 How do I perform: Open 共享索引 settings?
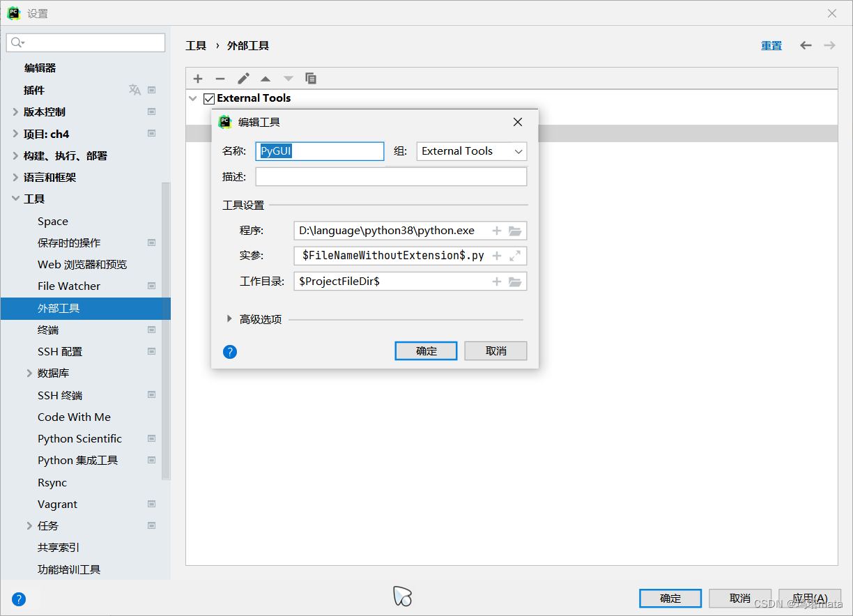59,547
